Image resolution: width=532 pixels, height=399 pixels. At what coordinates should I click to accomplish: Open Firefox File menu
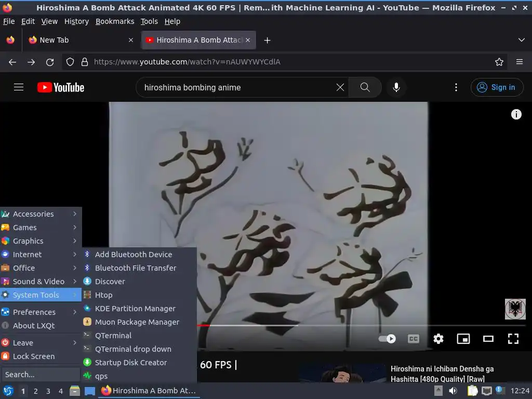tap(9, 21)
